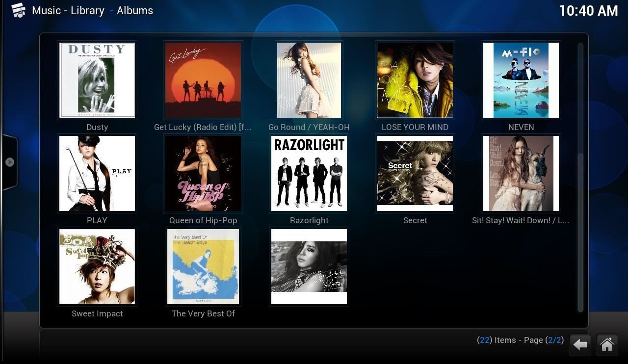628x364 pixels.
Task: Open the Go Round / YEAH-OH album art
Action: (309, 80)
